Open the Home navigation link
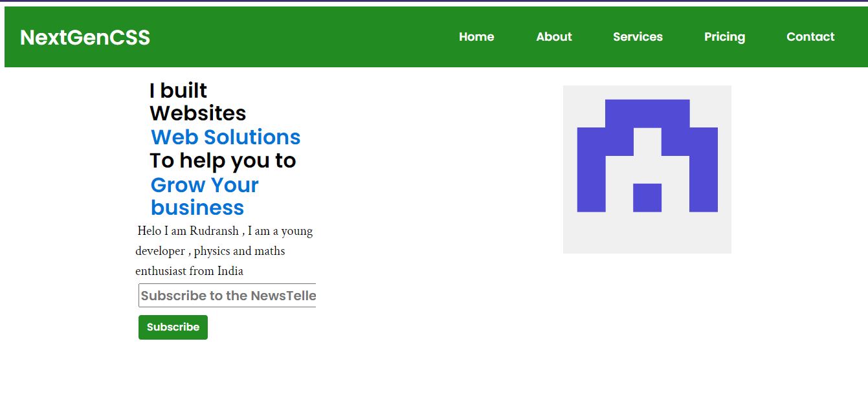 tap(476, 37)
